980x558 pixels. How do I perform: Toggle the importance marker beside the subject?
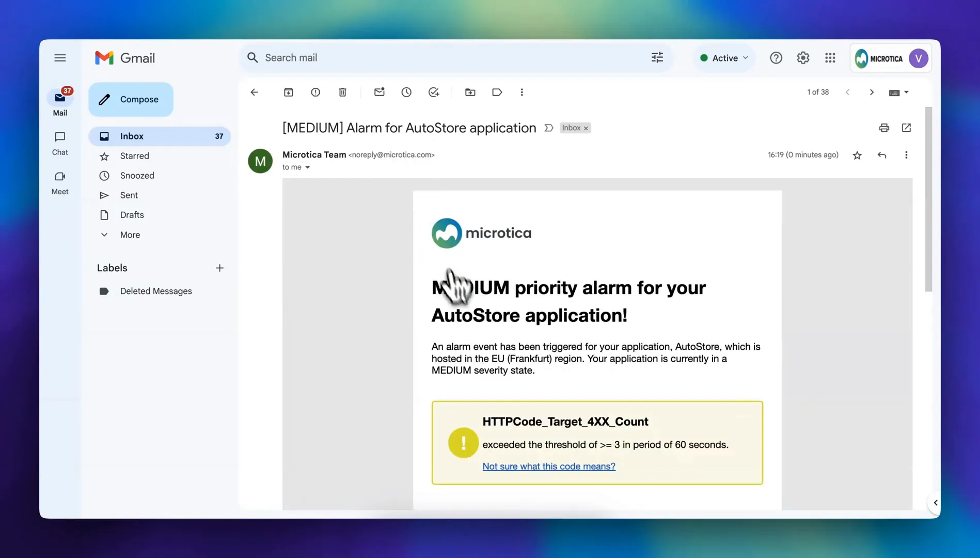(x=549, y=128)
